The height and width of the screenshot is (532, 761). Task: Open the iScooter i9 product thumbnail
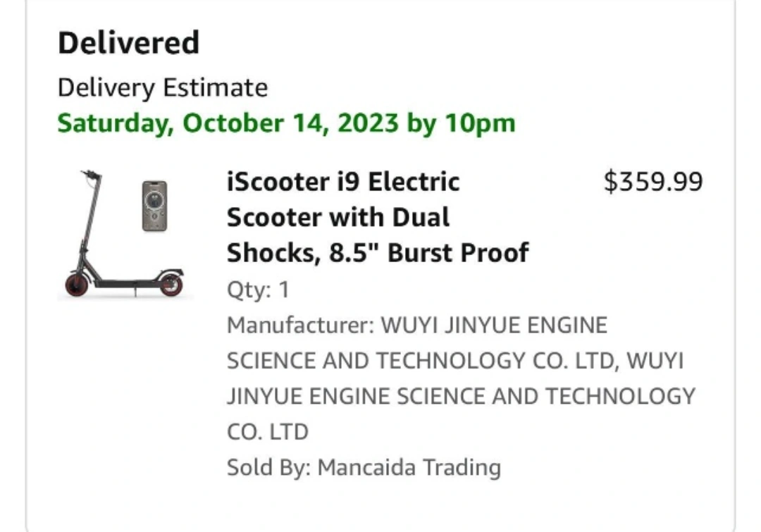(125, 234)
